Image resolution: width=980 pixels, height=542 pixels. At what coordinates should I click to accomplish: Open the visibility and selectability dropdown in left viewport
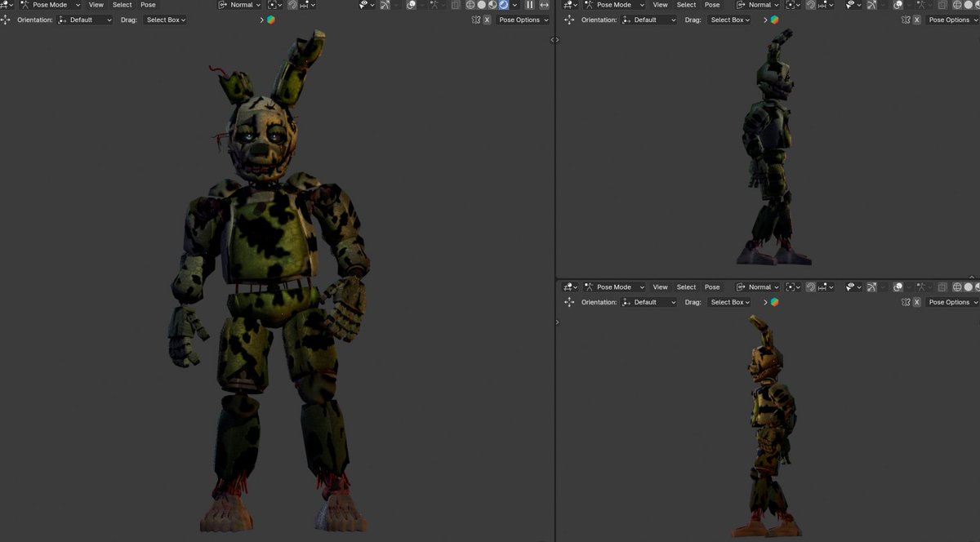(x=367, y=5)
